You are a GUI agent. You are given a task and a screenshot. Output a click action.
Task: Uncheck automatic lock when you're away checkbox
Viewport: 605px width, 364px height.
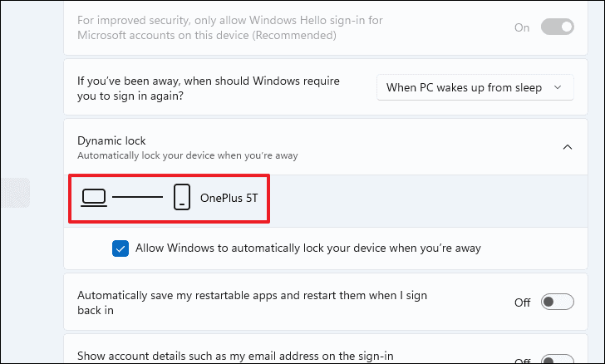[x=121, y=248]
